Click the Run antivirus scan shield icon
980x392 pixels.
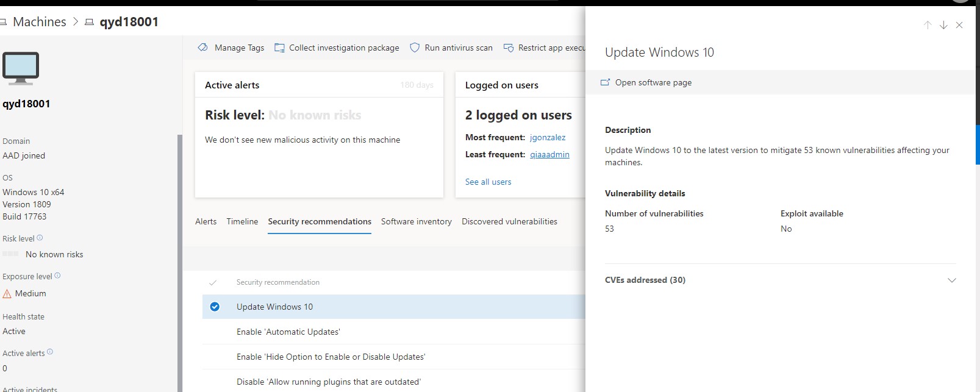coord(415,48)
